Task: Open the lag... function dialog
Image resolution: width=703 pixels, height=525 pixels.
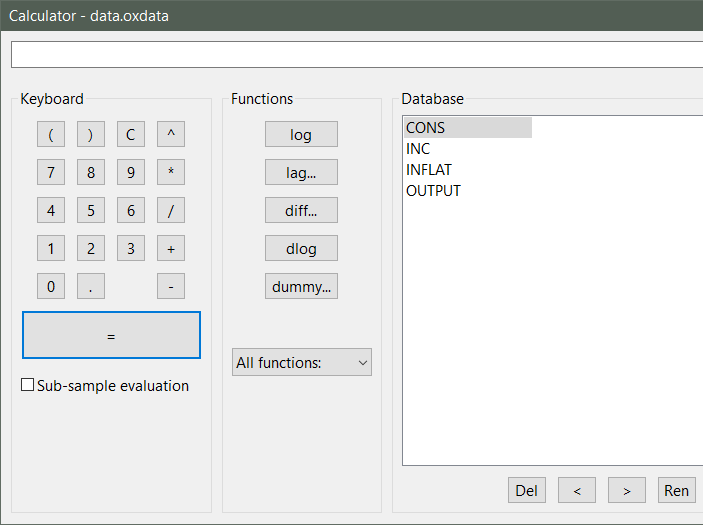Action: (x=301, y=173)
